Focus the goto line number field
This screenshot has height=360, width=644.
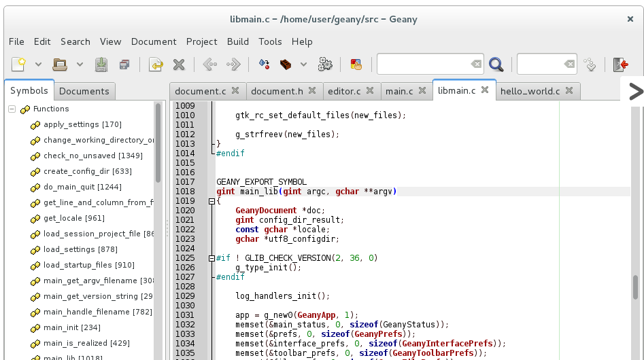(540, 64)
